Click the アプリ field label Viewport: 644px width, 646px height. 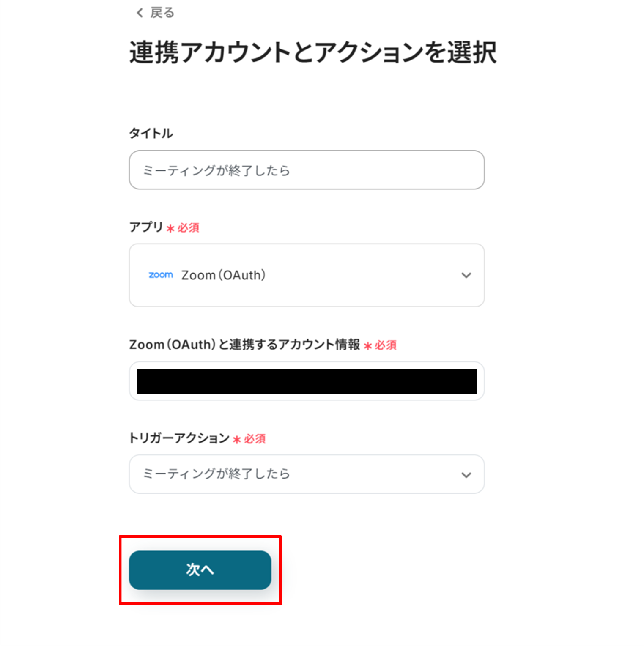146,227
